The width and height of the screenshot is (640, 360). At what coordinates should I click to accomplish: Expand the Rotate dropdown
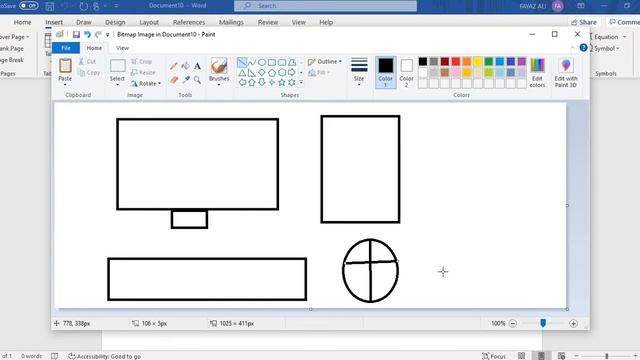pyautogui.click(x=159, y=84)
